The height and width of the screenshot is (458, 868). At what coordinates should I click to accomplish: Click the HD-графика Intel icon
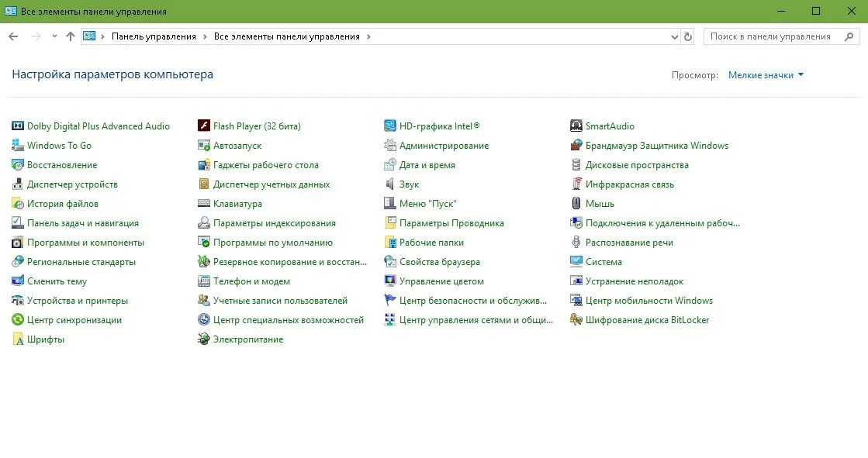[390, 126]
